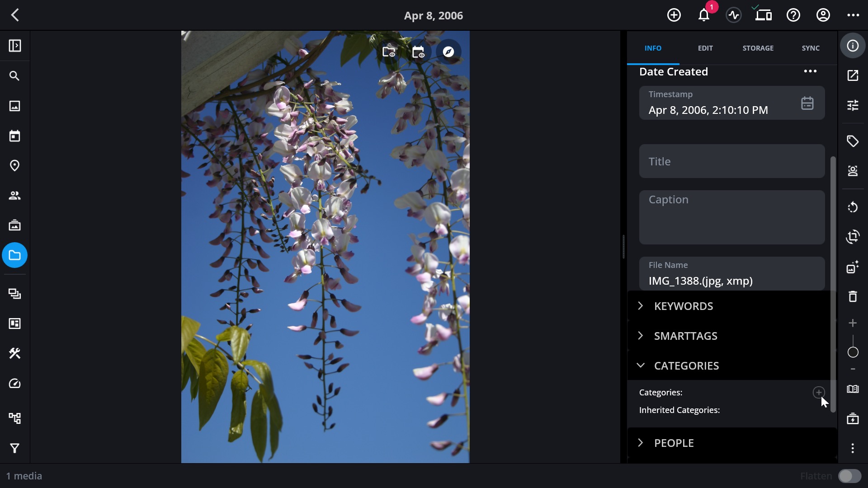Open the devices icon in top bar
This screenshot has height=488, width=868.
coord(763,15)
